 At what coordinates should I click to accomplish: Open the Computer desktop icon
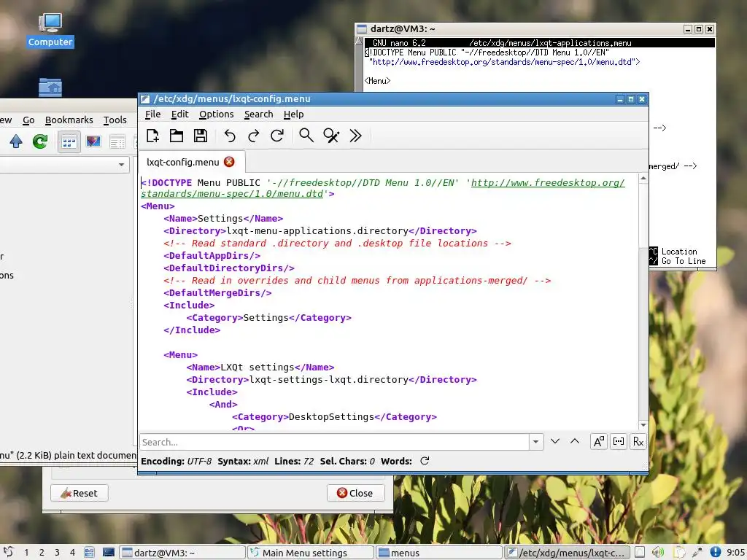pyautogui.click(x=50, y=29)
